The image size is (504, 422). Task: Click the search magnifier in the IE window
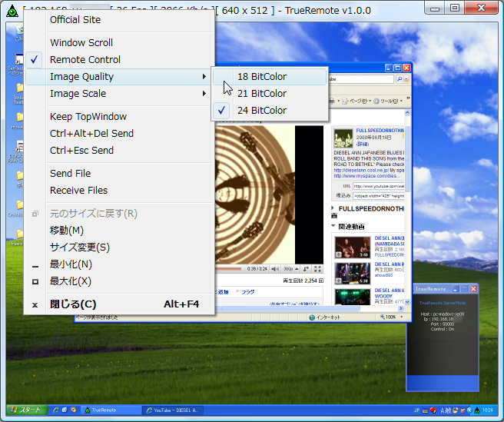(400, 79)
